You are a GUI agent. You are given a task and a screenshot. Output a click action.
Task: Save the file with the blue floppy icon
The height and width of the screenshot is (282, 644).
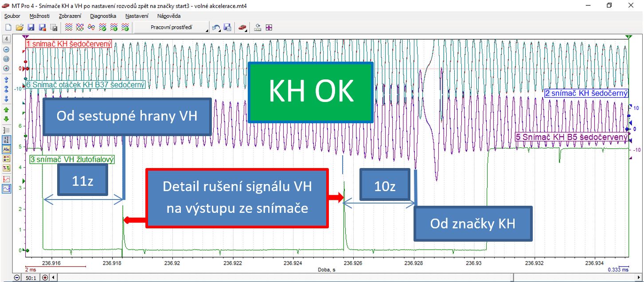pyautogui.click(x=31, y=27)
